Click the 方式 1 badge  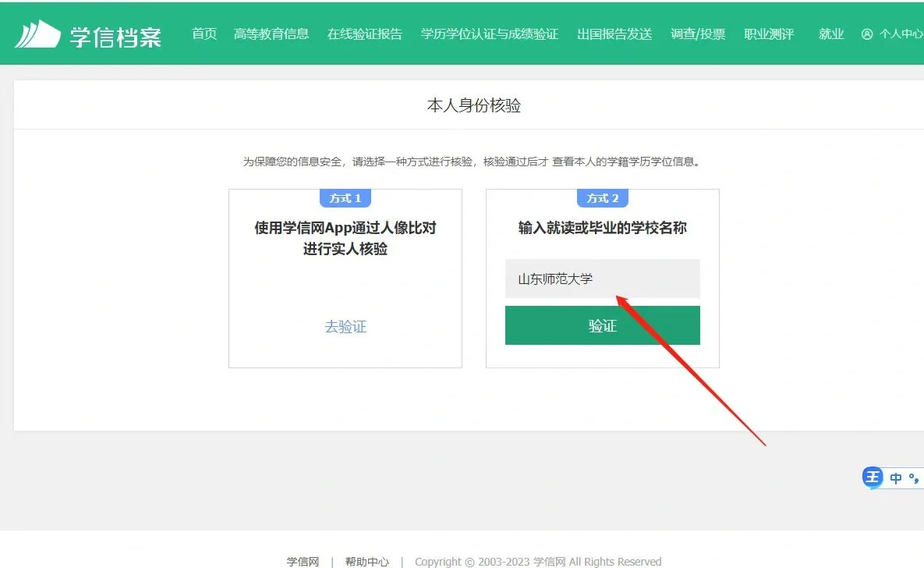click(x=345, y=198)
